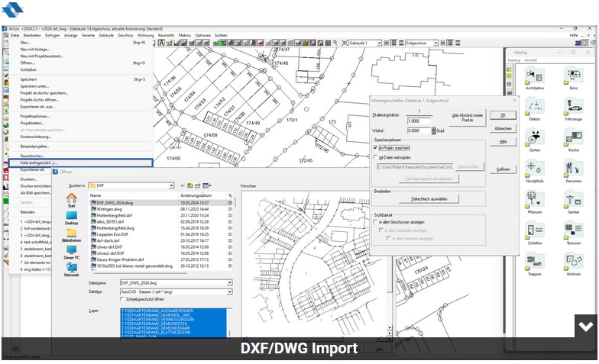The image size is (599, 364).
Task: Go up one folder level in Öffnen dialog
Action: (189, 185)
